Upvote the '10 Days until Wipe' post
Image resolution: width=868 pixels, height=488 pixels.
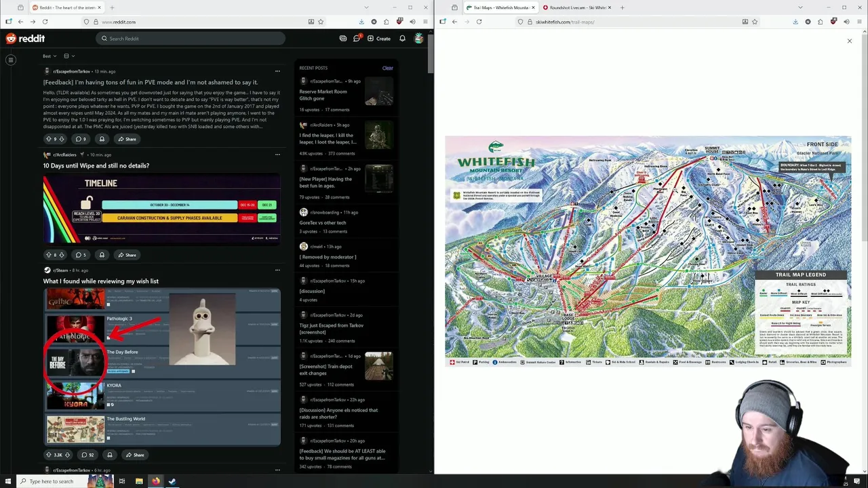[48, 255]
